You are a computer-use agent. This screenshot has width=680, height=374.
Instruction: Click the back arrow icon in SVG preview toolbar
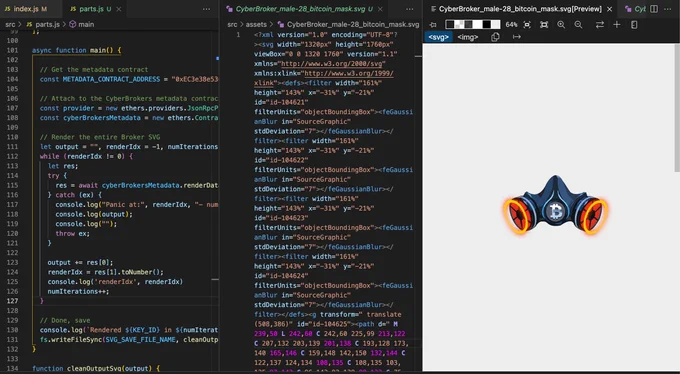click(x=433, y=25)
